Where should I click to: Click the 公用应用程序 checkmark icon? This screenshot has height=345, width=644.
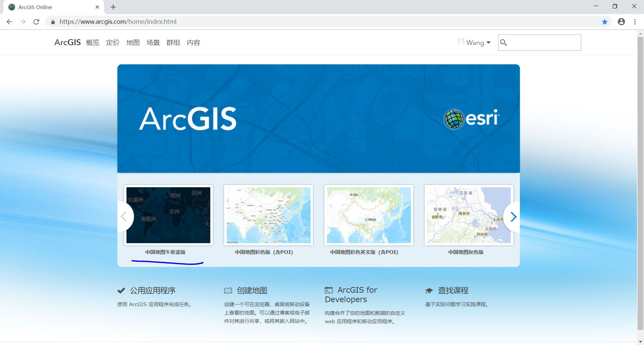pos(121,290)
